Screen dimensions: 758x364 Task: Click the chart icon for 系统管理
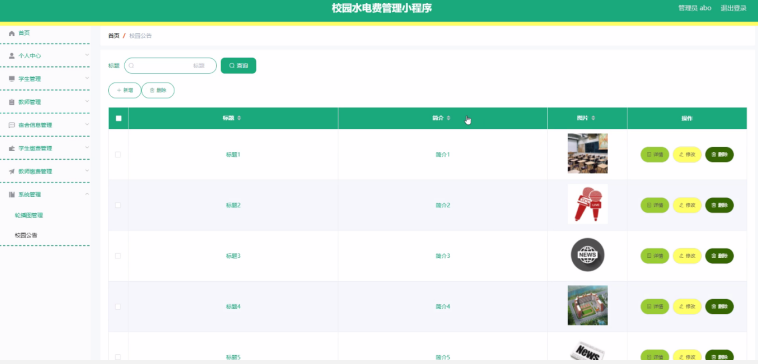(x=12, y=194)
